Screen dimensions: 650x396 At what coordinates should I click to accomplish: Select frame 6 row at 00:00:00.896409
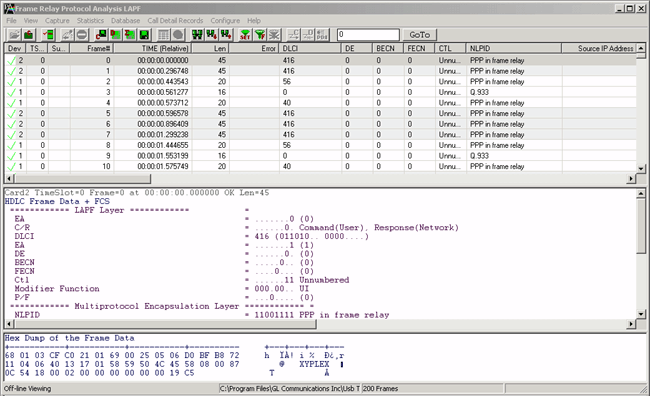(320, 124)
